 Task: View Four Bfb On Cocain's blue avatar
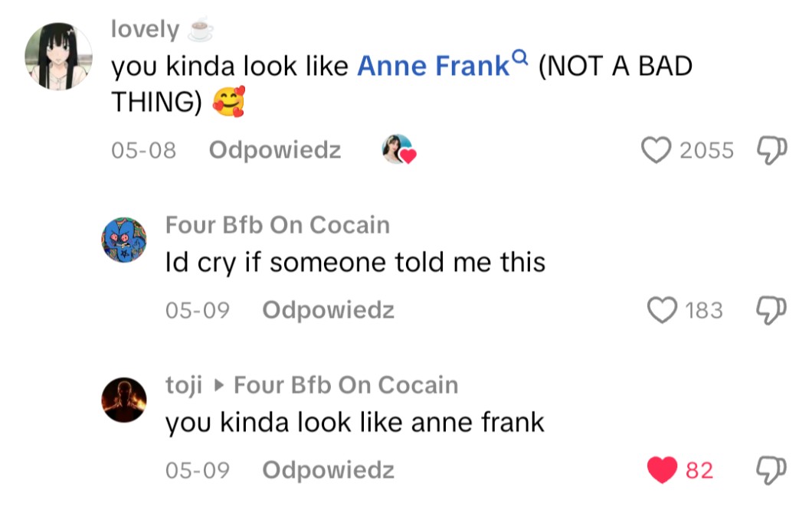(124, 240)
